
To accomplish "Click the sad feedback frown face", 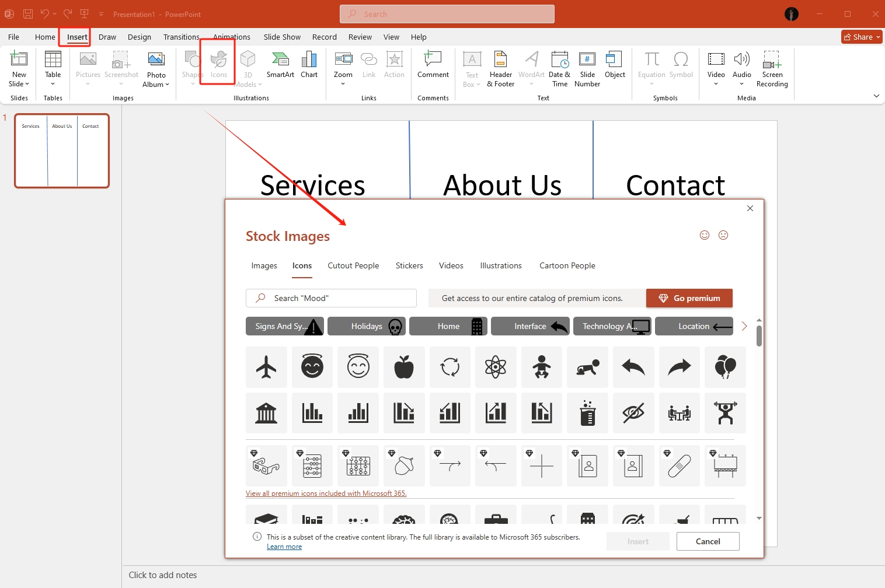I will pyautogui.click(x=723, y=235).
